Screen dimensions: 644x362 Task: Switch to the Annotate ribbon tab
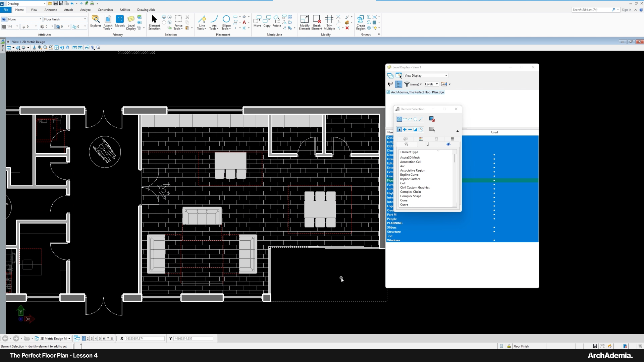tap(51, 10)
